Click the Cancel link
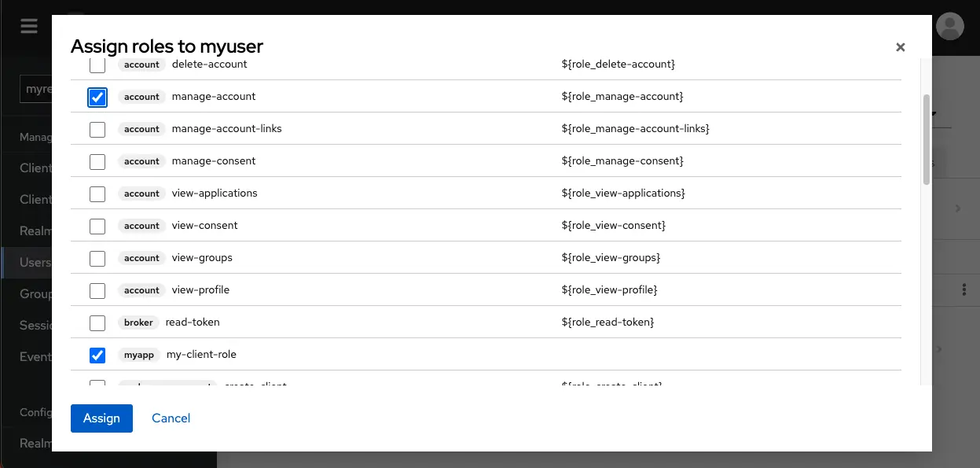 (171, 418)
